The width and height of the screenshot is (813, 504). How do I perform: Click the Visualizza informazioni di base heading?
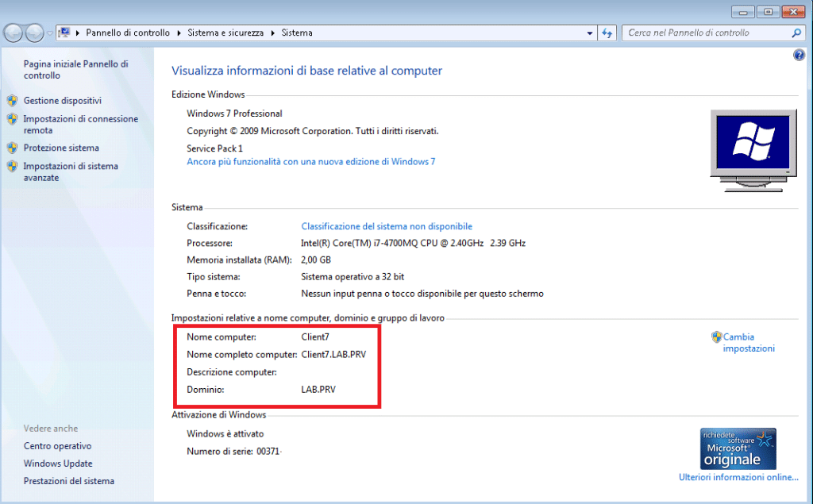(x=307, y=71)
